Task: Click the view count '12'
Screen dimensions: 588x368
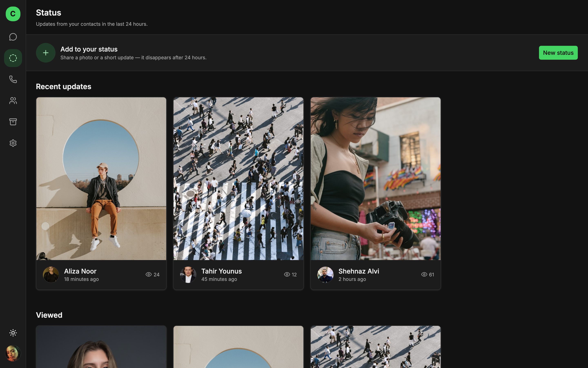Action: 294,275
